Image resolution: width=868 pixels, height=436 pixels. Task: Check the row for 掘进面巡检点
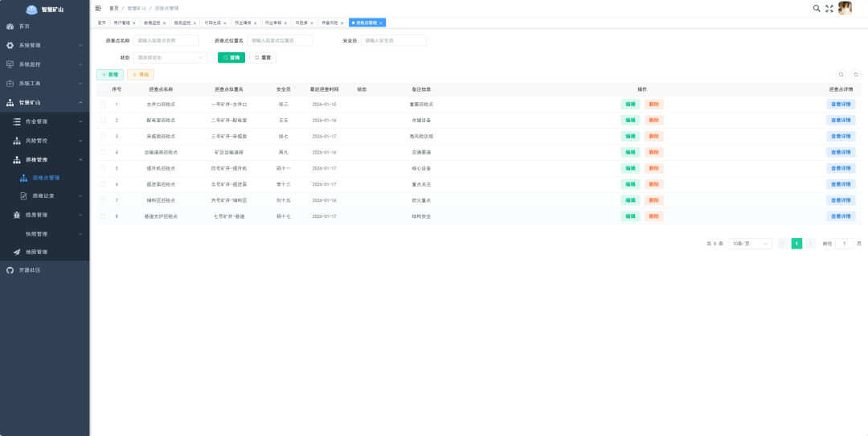pos(103,184)
